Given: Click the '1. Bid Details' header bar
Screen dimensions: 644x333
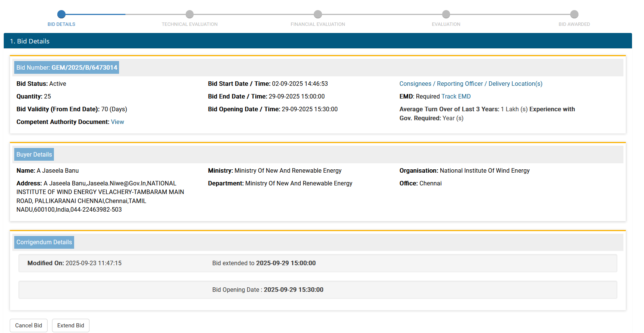Looking at the screenshot, I should pyautogui.click(x=318, y=41).
